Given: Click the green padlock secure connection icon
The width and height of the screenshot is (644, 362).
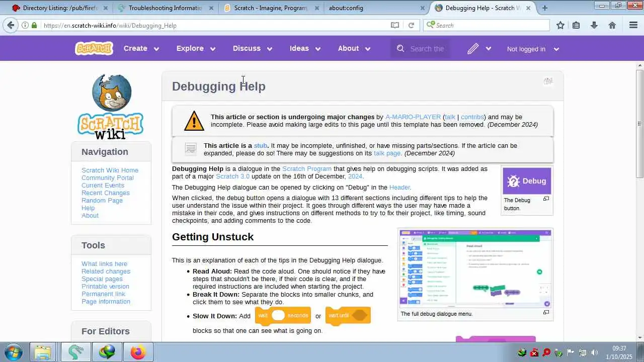Looking at the screenshot, I should (34, 25).
